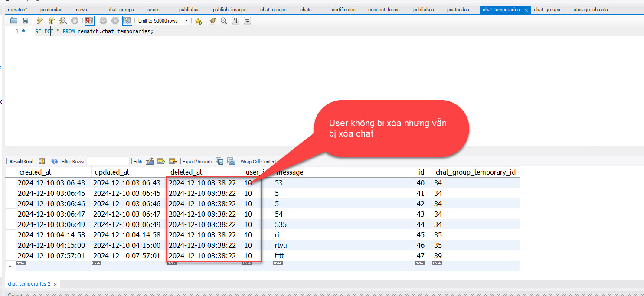Save query to snippets with the star icon

pos(198,21)
